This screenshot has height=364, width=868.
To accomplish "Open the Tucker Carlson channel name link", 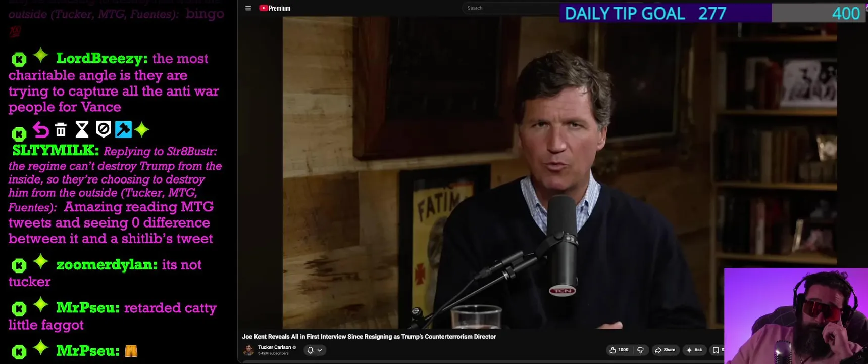I will (x=275, y=347).
